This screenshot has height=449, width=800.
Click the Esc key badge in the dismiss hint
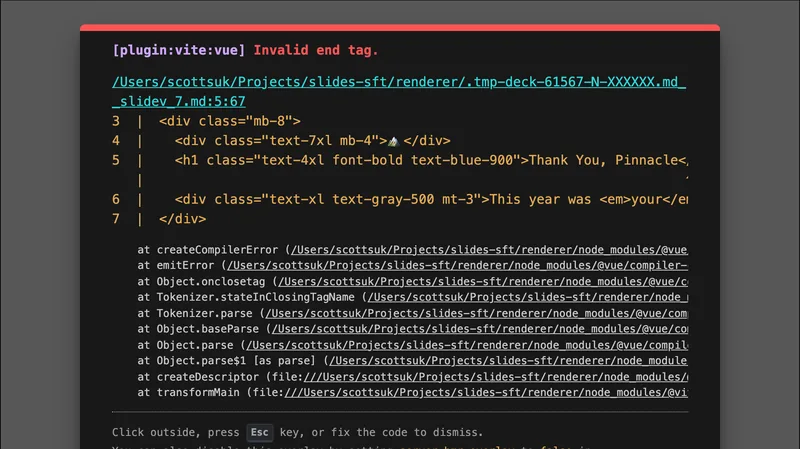[260, 433]
